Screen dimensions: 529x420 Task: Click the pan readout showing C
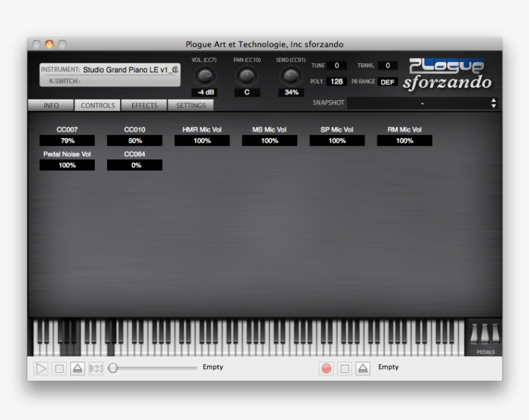click(247, 92)
